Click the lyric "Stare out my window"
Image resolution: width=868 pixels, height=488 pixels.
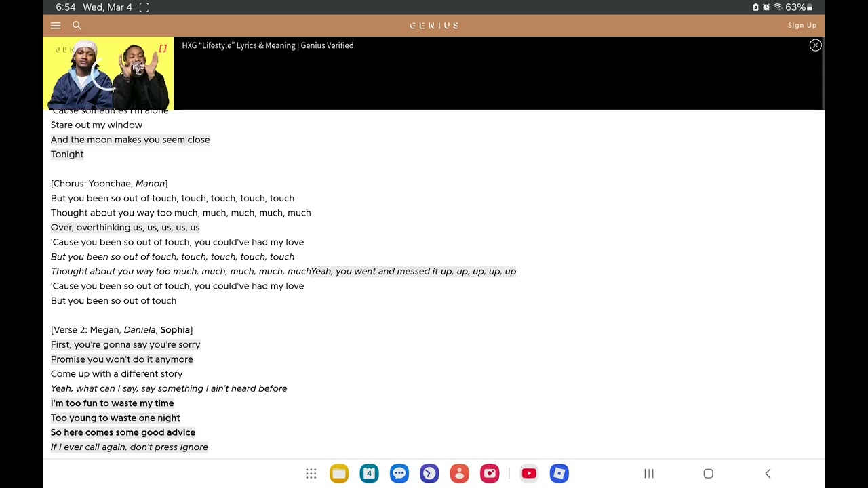tap(96, 125)
